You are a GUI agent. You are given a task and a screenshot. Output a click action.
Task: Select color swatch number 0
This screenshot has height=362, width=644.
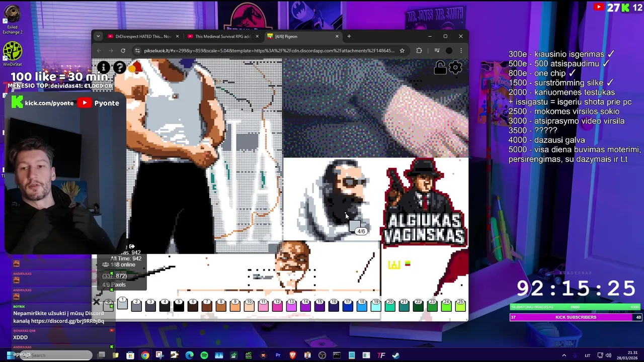click(x=108, y=305)
